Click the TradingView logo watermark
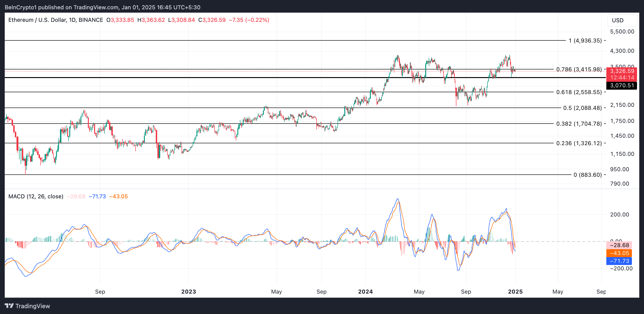 click(x=27, y=306)
